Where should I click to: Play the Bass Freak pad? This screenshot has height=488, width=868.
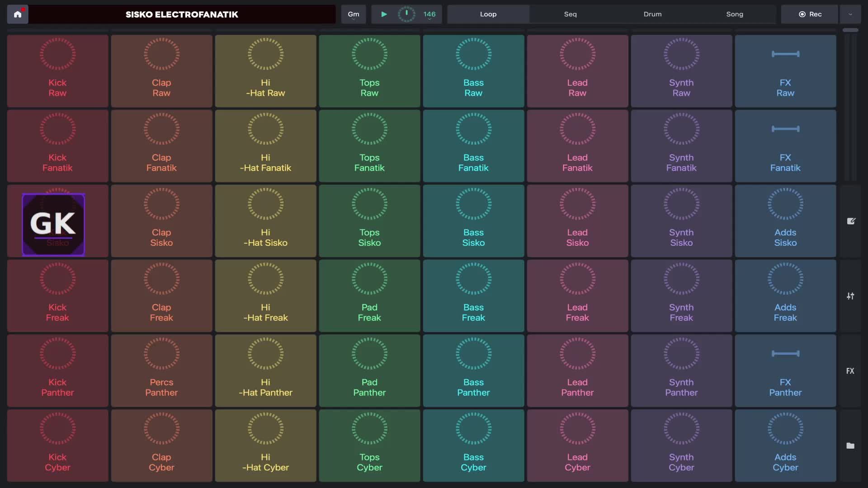[474, 296]
